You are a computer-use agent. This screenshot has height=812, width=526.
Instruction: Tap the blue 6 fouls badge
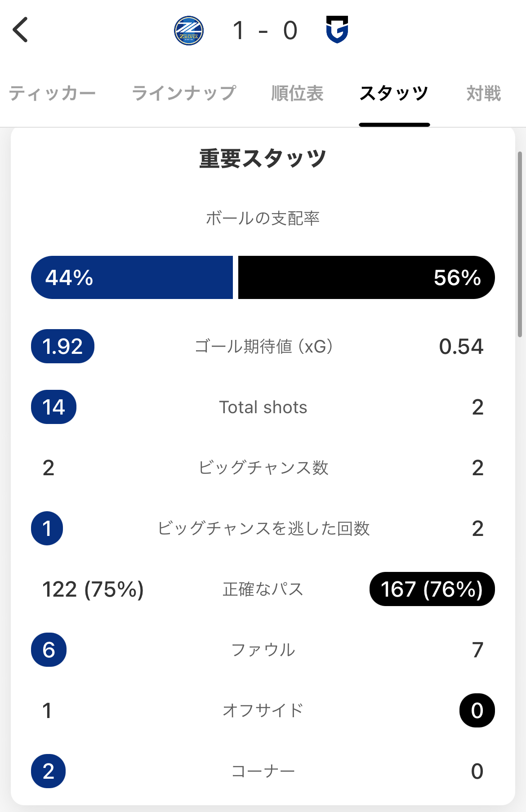49,650
